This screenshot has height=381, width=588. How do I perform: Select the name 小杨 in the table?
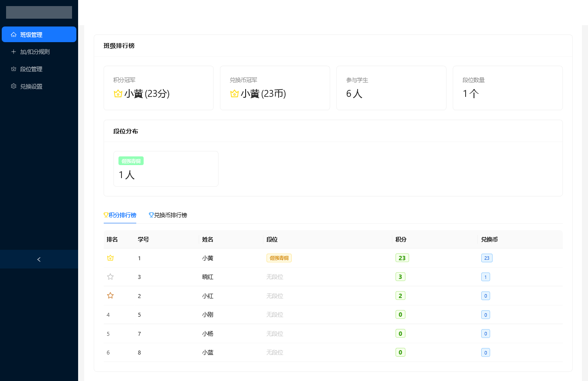coord(208,334)
